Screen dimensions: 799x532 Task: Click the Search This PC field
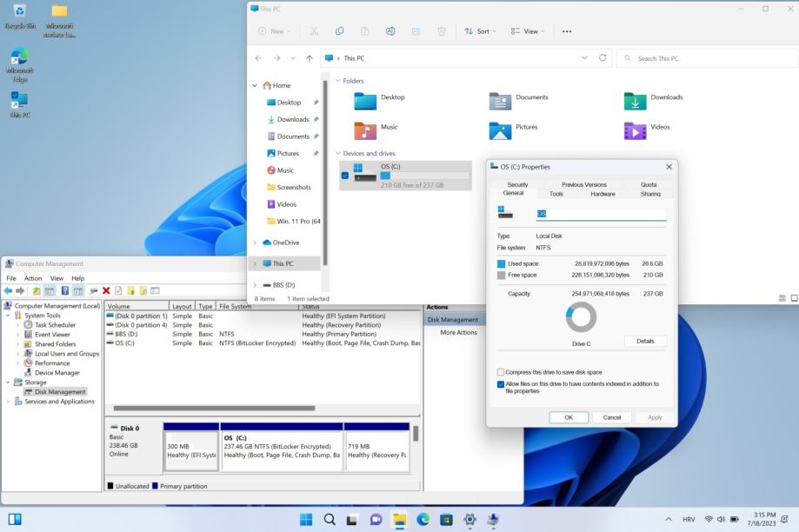(704, 58)
